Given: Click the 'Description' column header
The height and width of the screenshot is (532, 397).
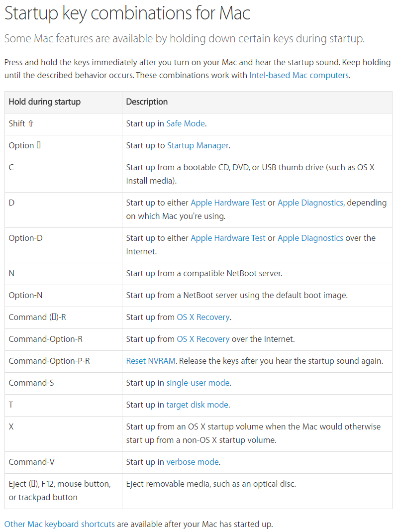Looking at the screenshot, I should 147,102.
